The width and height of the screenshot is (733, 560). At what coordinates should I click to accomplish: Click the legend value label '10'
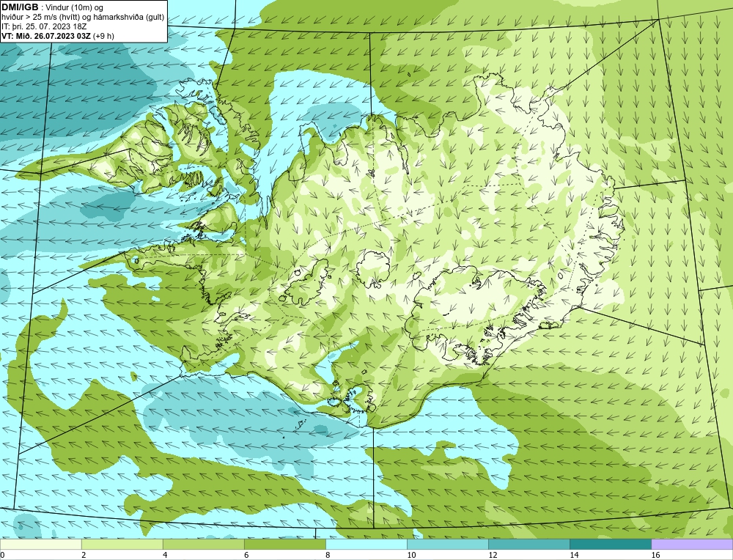[411, 555]
